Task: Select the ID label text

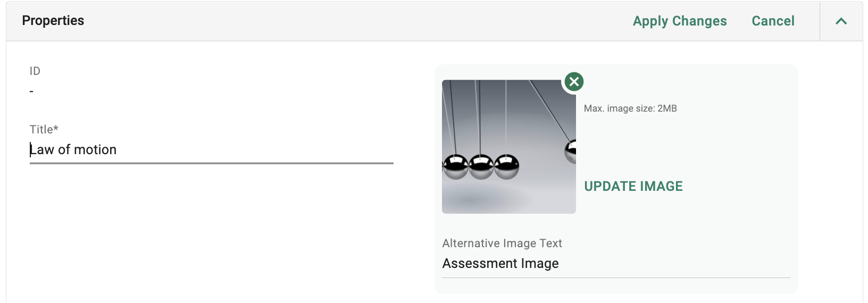Action: pos(35,71)
